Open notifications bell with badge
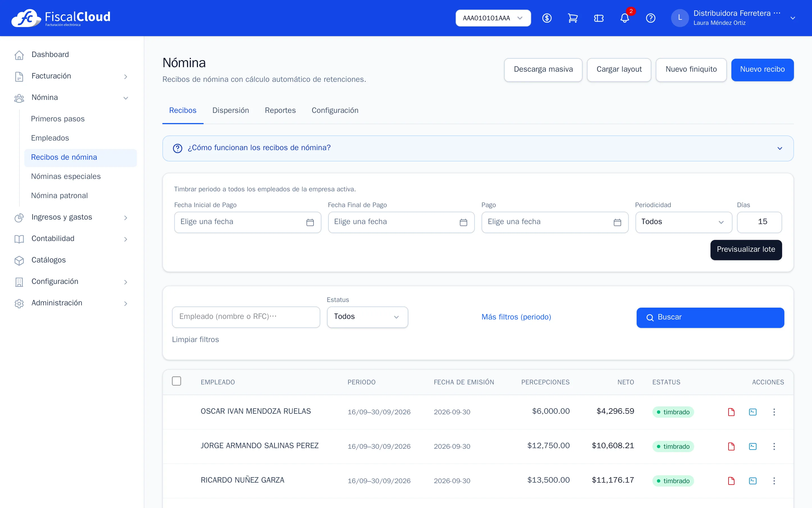The image size is (812, 508). coord(625,18)
